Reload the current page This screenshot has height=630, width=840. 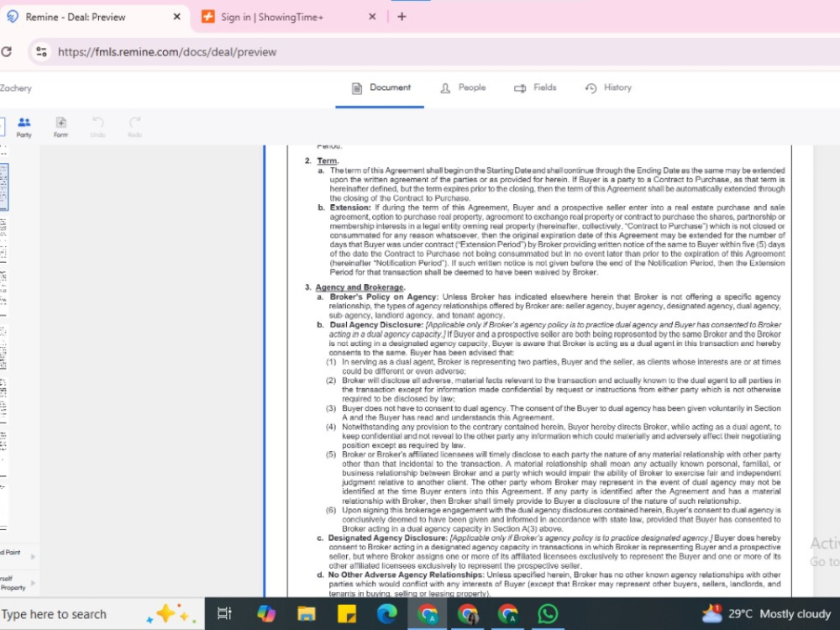tap(7, 52)
